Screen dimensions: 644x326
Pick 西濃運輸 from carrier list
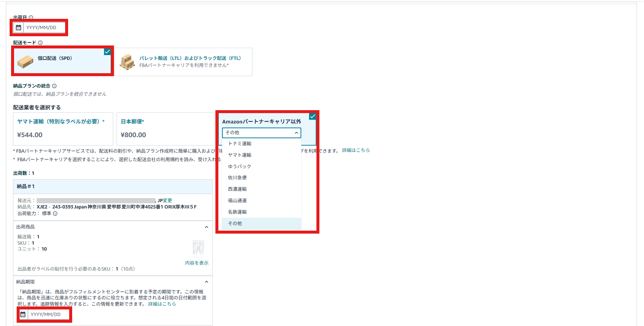(x=237, y=189)
